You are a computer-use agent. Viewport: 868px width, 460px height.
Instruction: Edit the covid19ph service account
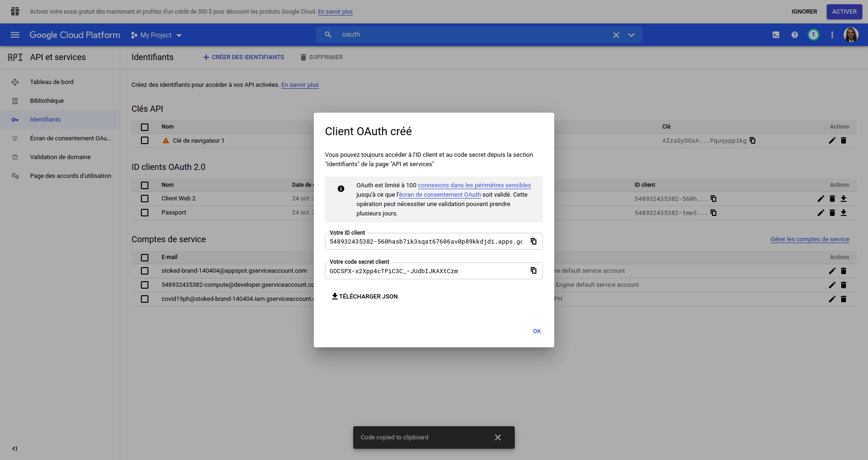(x=832, y=299)
